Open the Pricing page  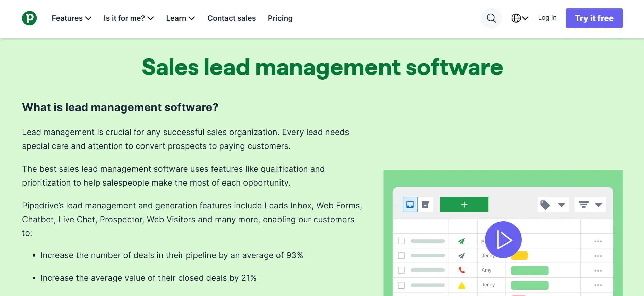280,18
